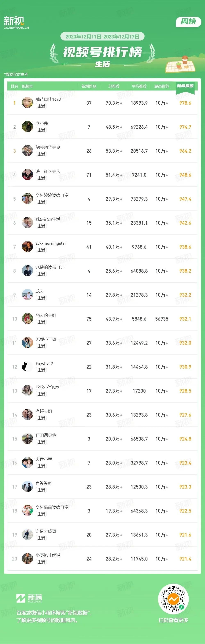The image size is (205, 644).
Task: Select the 新榜指数 column header
Action: (x=185, y=86)
